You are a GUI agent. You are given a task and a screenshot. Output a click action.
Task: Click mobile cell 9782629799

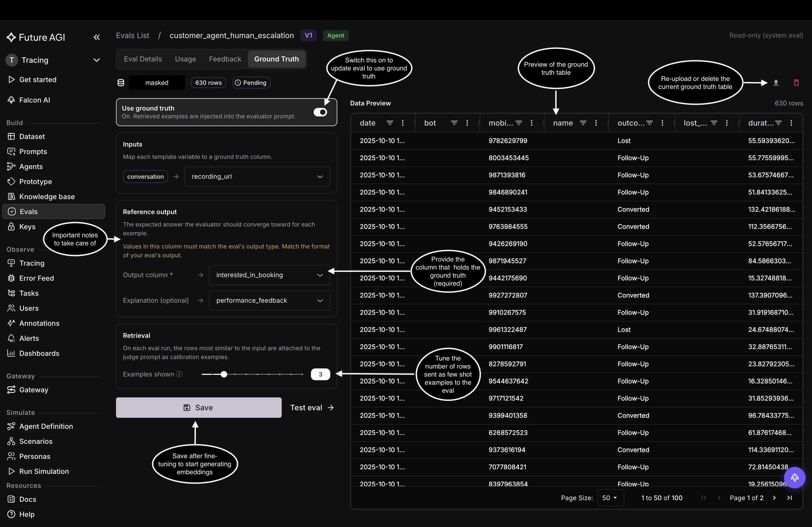click(508, 140)
